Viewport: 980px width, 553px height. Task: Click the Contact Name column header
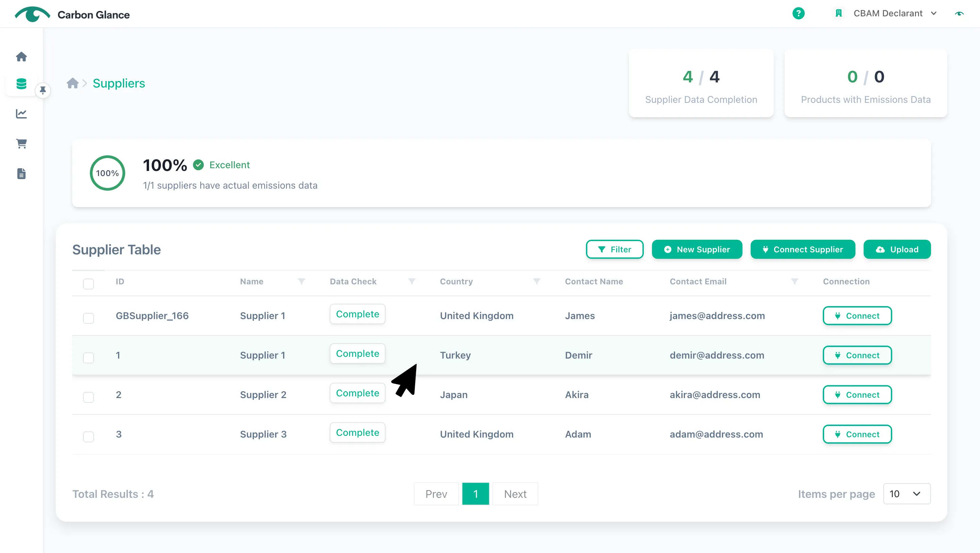594,281
